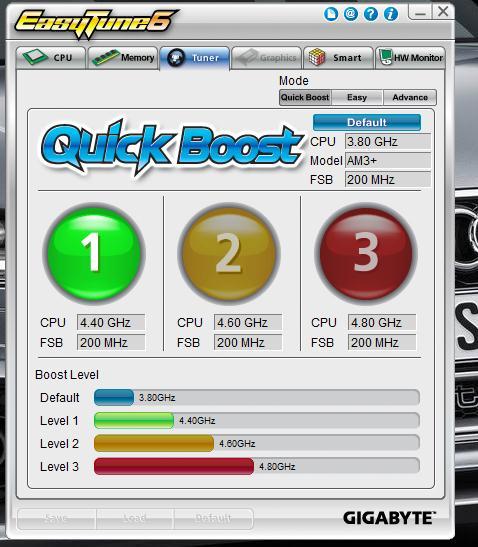Click the CPU 4.60 GHz field
478x547 pixels.
pos(248,322)
